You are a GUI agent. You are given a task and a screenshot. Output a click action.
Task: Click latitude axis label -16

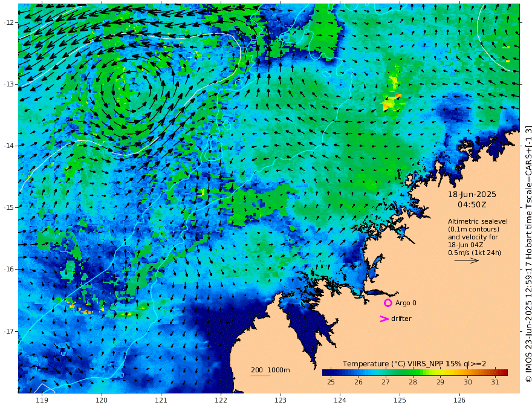pyautogui.click(x=9, y=269)
